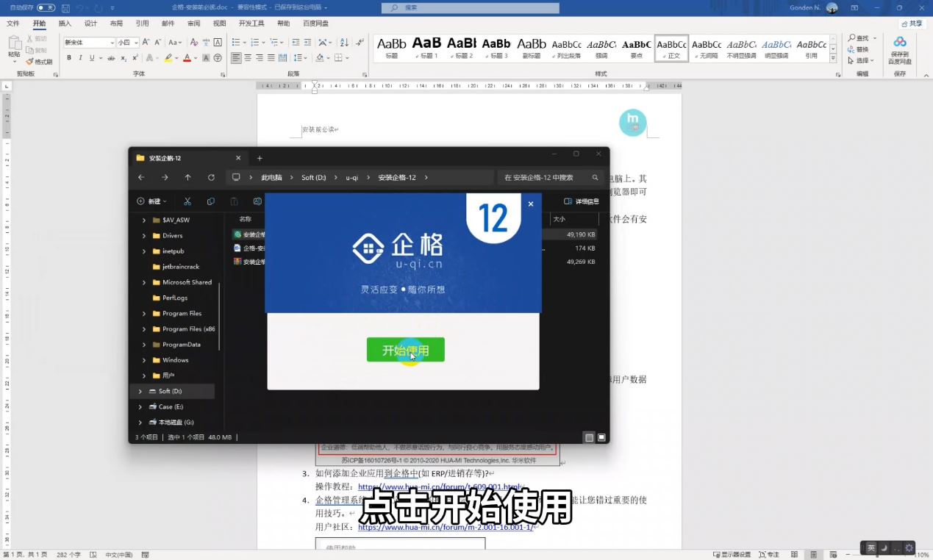
Task: Click the cut icon in Explorer toolbar
Action: [x=187, y=201]
